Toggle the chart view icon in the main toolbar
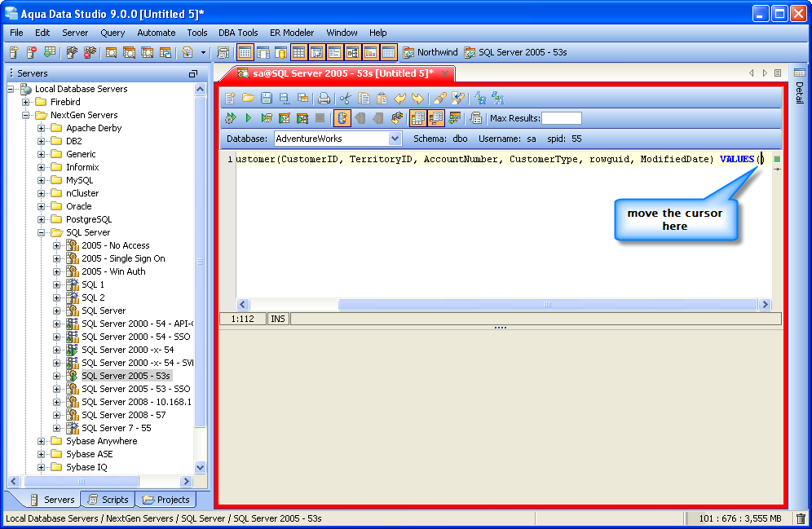 (370, 52)
